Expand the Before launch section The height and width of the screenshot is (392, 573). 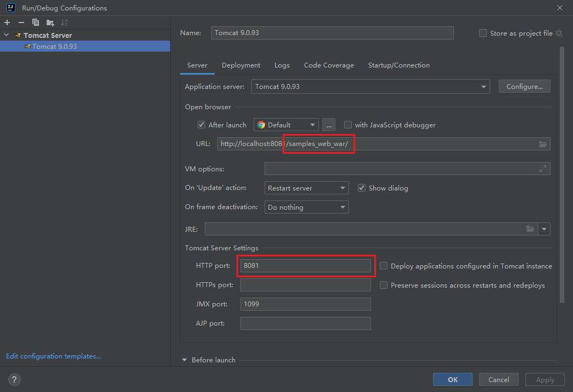[x=184, y=360]
